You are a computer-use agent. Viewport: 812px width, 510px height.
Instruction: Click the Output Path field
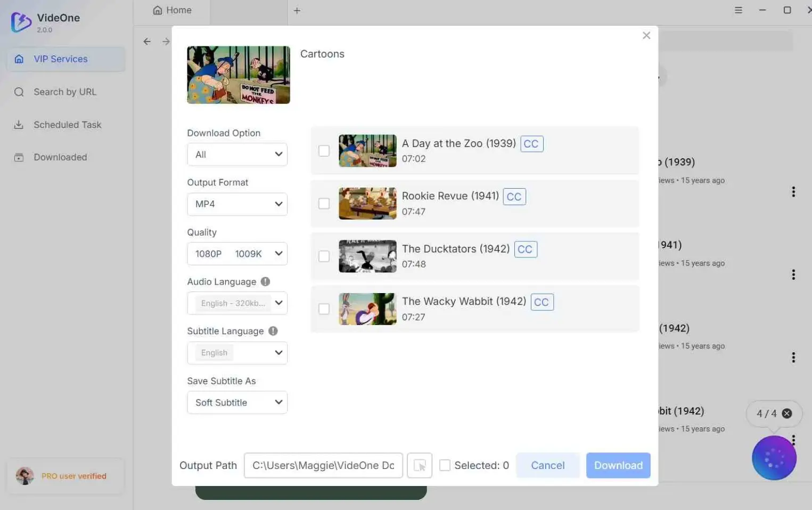[323, 465]
